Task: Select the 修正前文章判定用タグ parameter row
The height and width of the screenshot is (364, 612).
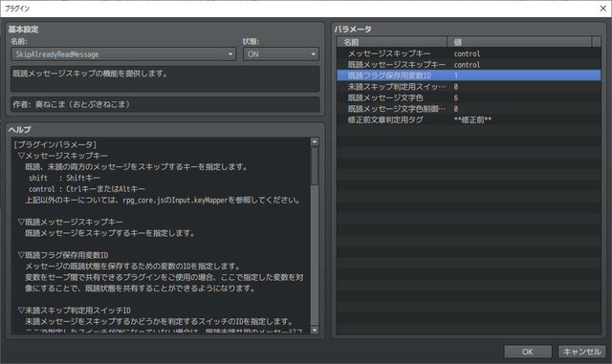Action: click(469, 119)
